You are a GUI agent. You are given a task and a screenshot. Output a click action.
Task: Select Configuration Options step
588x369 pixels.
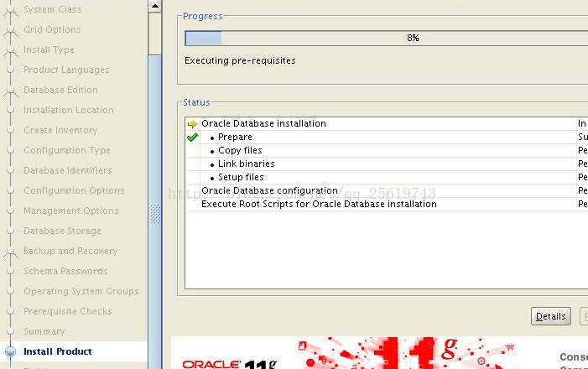tap(74, 190)
